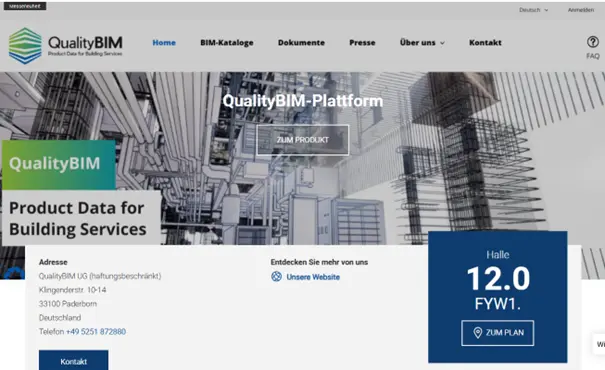
Task: Click the QualityBIM logo in header
Action: coord(66,46)
